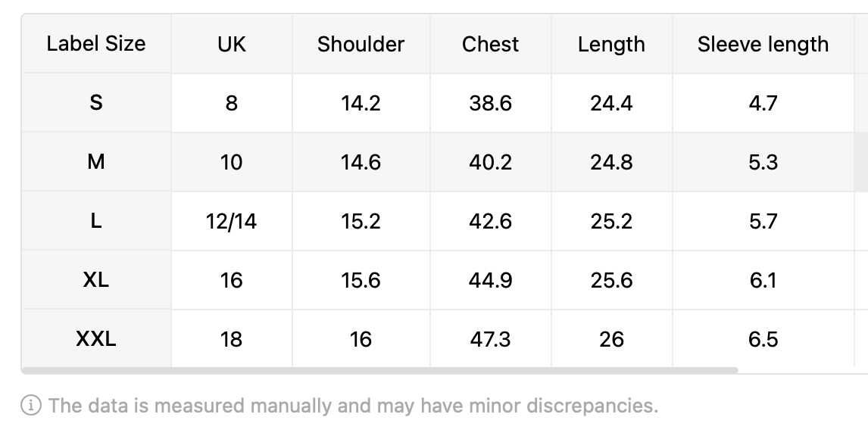The width and height of the screenshot is (868, 439).
Task: Click the Sleeve length column header
Action: [763, 44]
